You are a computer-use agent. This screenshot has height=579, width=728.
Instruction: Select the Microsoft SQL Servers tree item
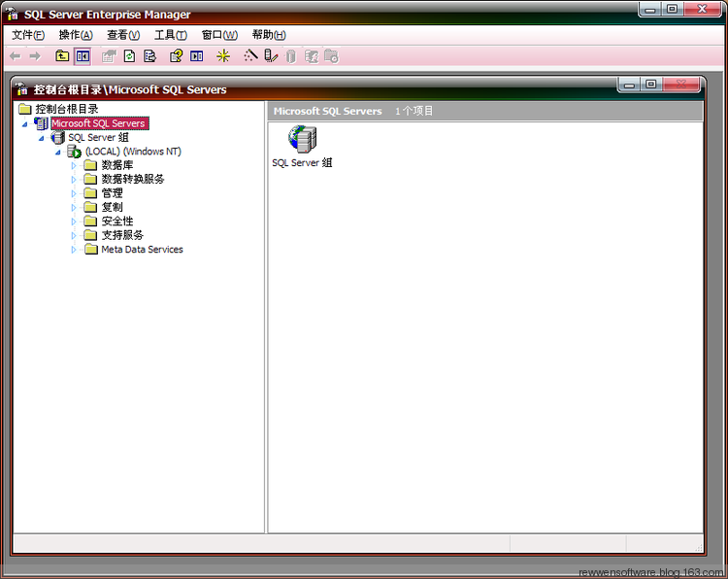pos(99,123)
